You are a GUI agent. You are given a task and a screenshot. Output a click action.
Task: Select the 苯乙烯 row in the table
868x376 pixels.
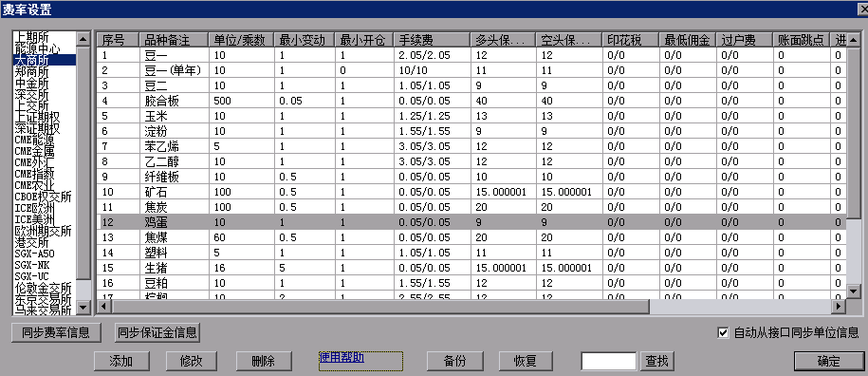(471, 146)
